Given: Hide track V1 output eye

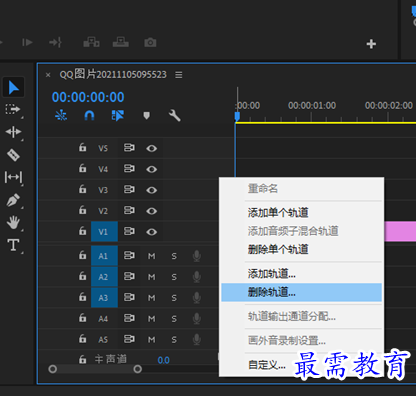Looking at the screenshot, I should tap(151, 232).
